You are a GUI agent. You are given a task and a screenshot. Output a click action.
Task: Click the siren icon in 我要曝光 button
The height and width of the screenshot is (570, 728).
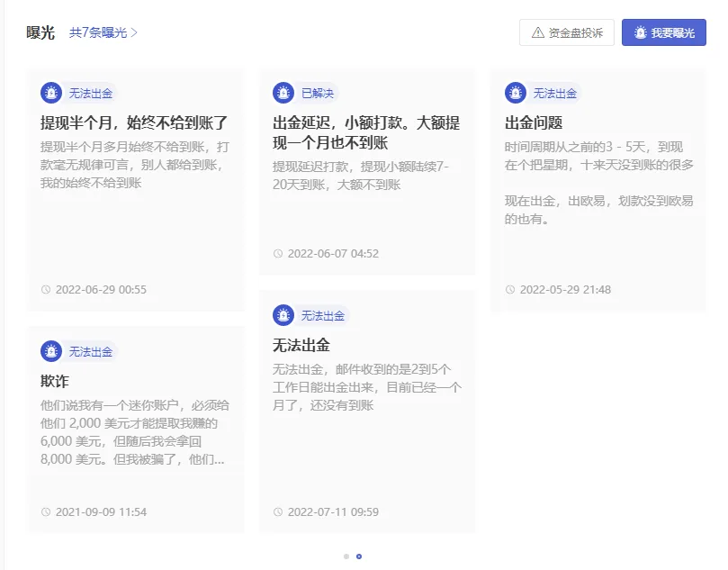coord(640,32)
